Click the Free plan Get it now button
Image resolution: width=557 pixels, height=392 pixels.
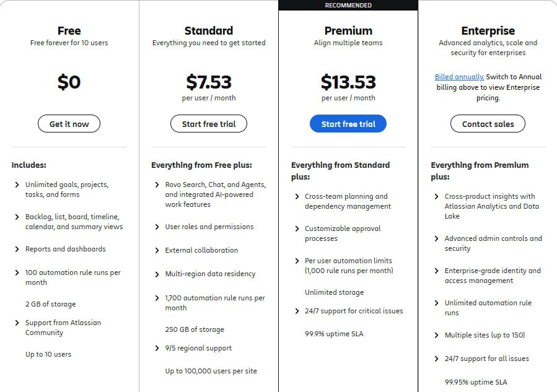[x=69, y=124]
